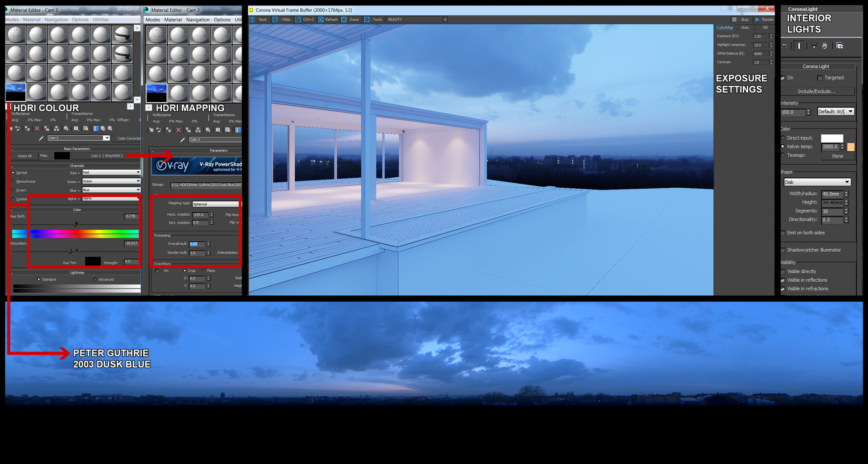Toggle the Corona Light On checkbox
868x464 pixels.
(783, 78)
